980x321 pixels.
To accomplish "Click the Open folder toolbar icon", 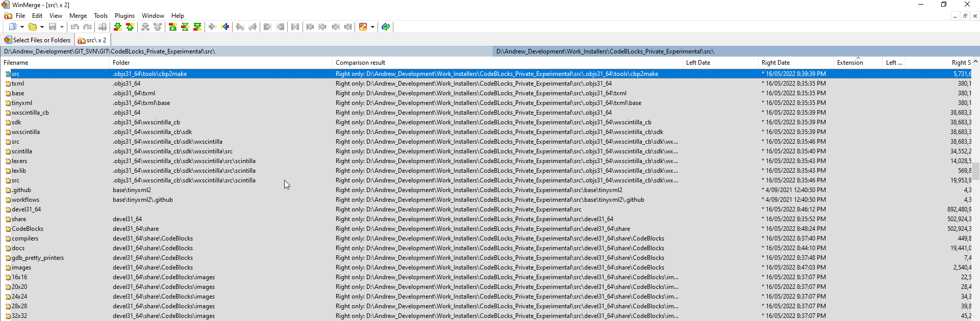I will tap(33, 27).
